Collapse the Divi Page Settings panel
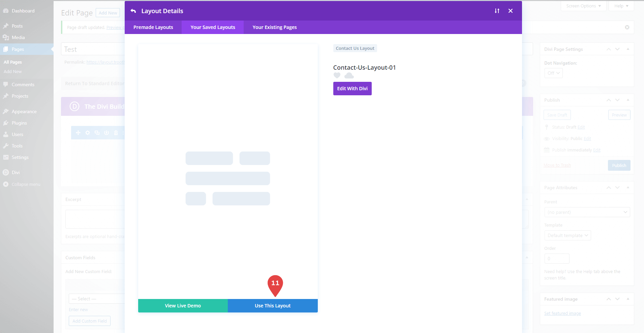Viewport: 644px width, 333px height. pyautogui.click(x=628, y=49)
